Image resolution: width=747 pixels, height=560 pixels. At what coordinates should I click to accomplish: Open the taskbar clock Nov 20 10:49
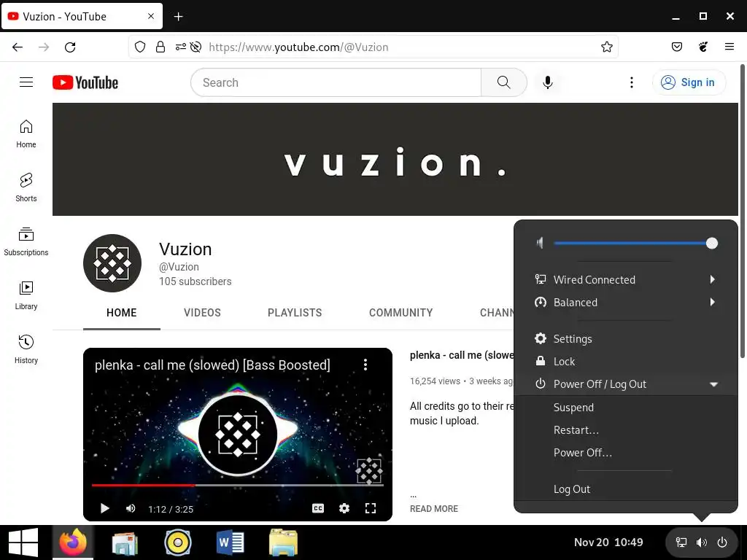point(608,542)
